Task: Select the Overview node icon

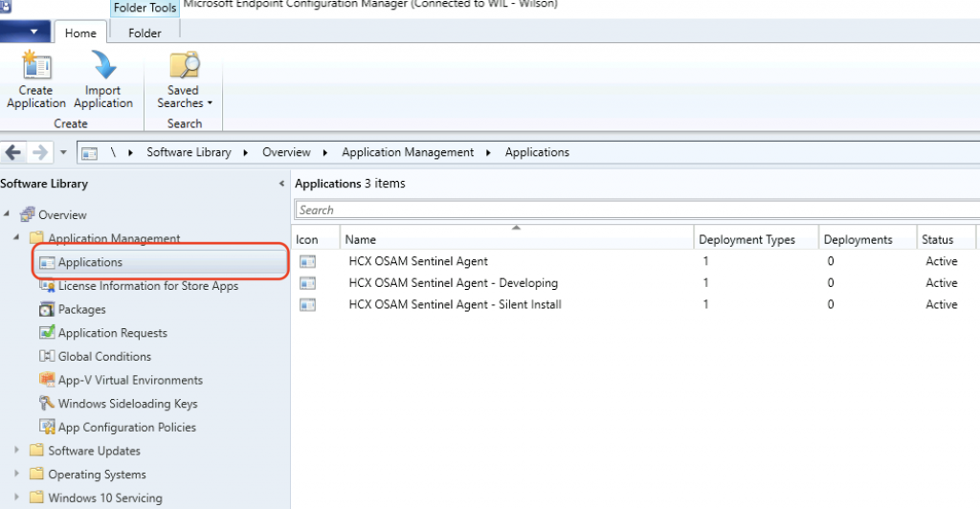Action: point(27,215)
